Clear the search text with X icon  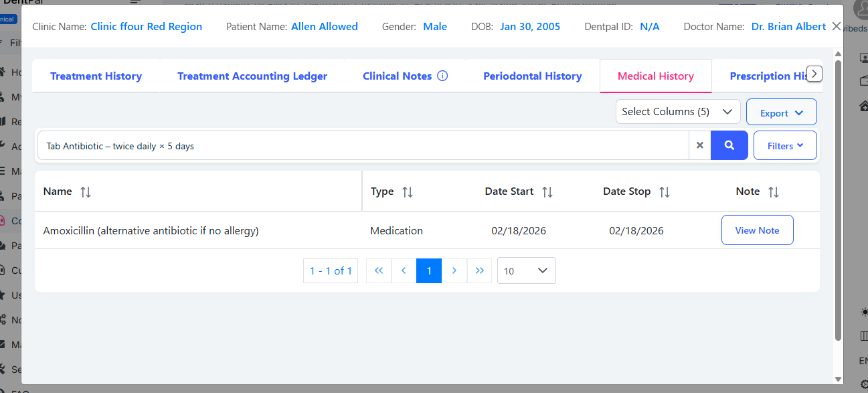click(699, 145)
